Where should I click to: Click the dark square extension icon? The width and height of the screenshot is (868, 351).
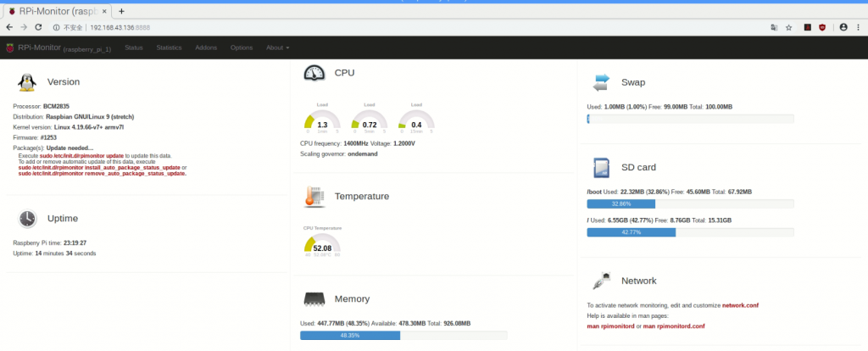click(x=808, y=27)
